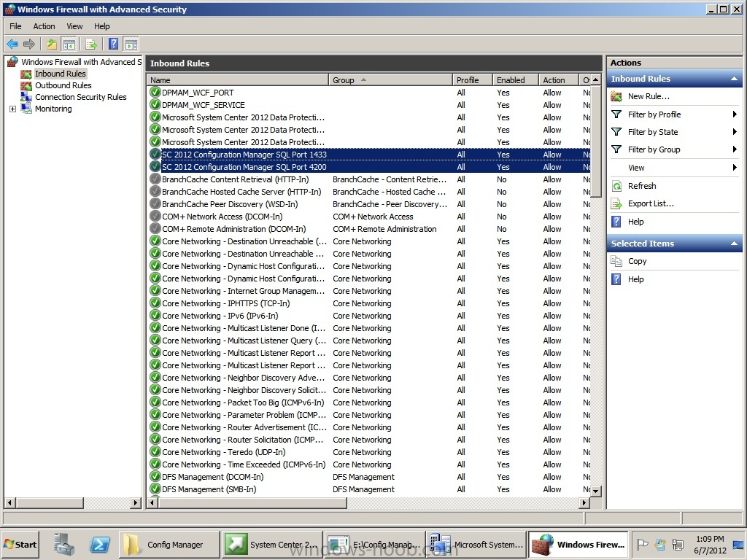Open the Help menu
The width and height of the screenshot is (747, 560).
pyautogui.click(x=101, y=26)
